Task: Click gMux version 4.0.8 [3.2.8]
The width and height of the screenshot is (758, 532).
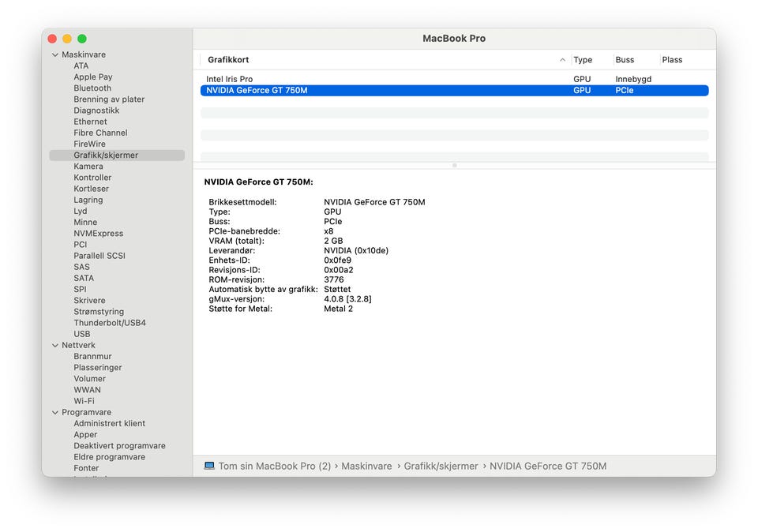Action: point(347,299)
